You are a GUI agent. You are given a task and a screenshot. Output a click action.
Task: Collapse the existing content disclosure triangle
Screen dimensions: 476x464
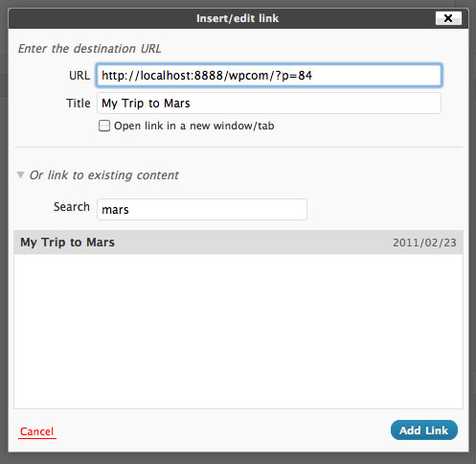pos(20,175)
